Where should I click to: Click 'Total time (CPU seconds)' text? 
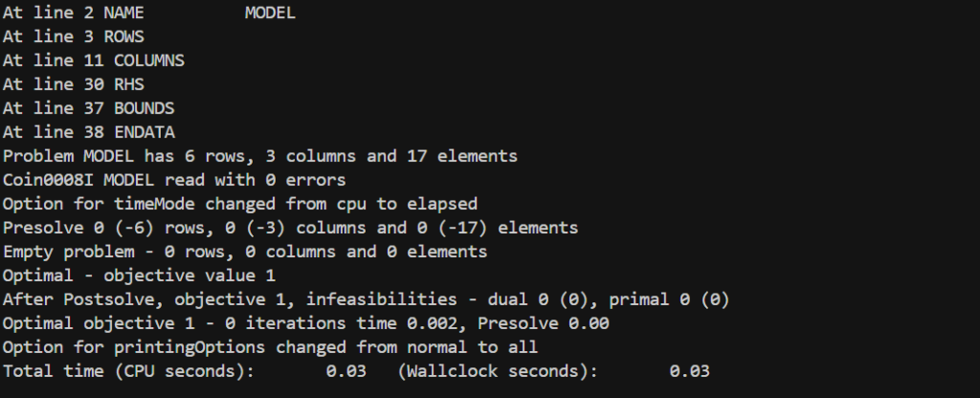[x=129, y=371]
